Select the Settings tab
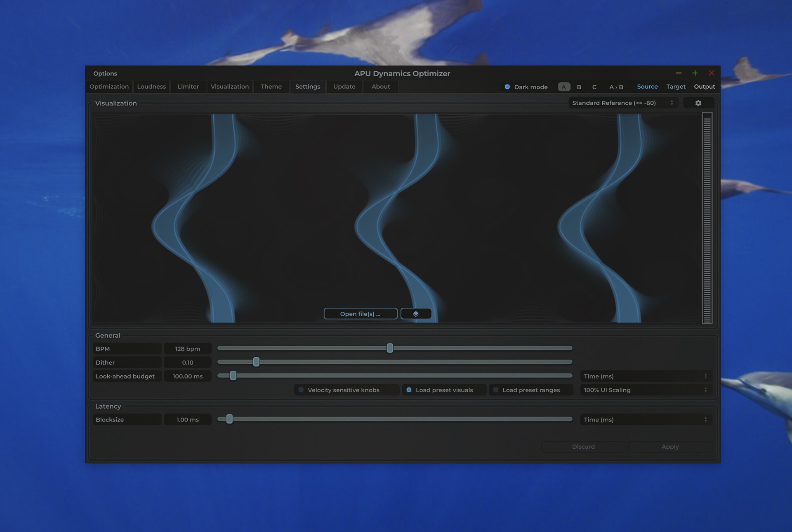The width and height of the screenshot is (792, 532). click(x=308, y=87)
